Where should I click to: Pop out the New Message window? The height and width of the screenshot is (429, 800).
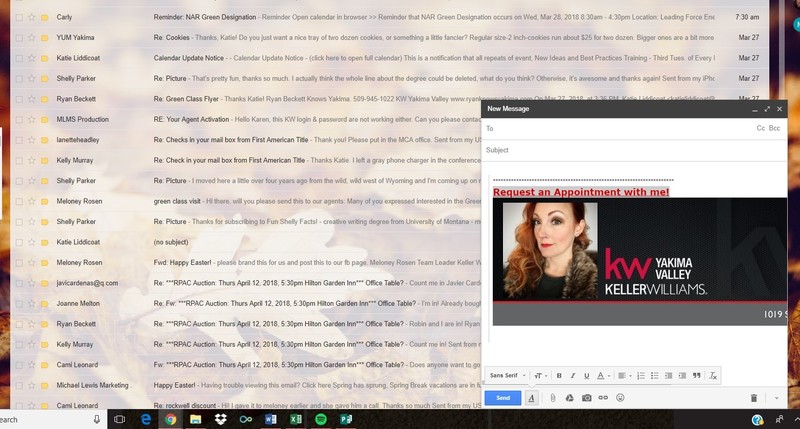[767, 109]
